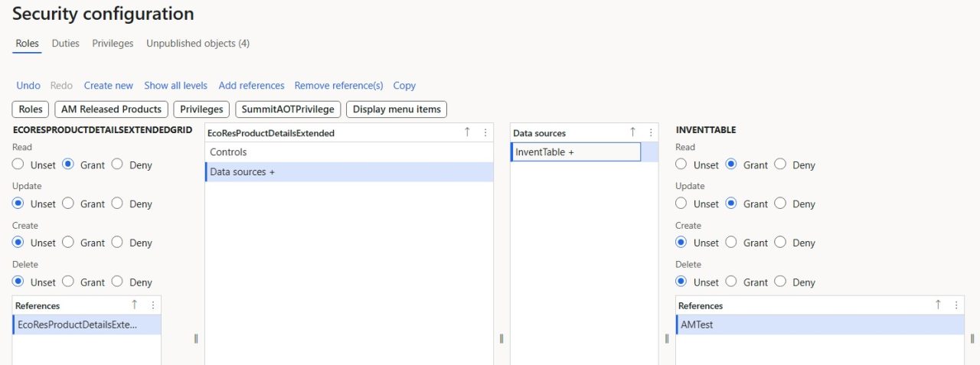Screen dimensions: 980x365
Task: Open Unpublished objects (4) tab
Action: pyautogui.click(x=198, y=44)
